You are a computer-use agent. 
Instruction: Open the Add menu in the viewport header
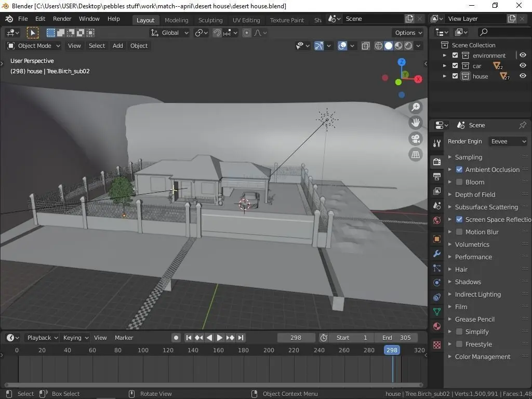pos(118,46)
